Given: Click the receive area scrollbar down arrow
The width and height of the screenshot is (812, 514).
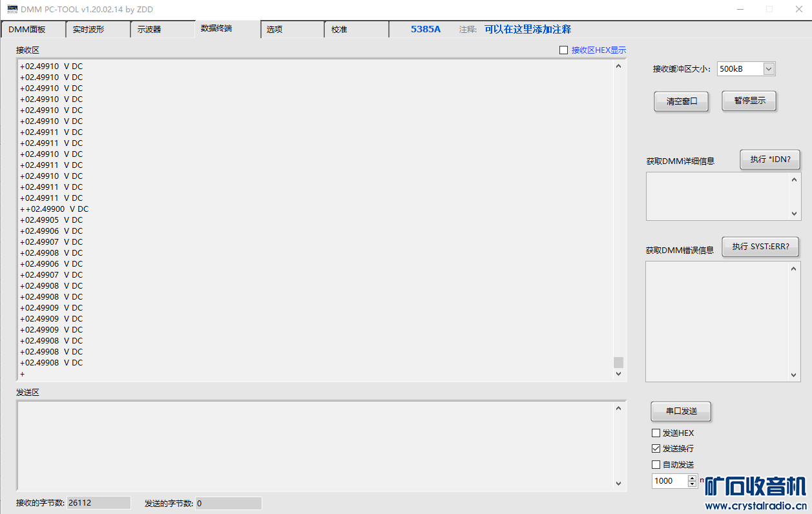Looking at the screenshot, I should pos(618,374).
